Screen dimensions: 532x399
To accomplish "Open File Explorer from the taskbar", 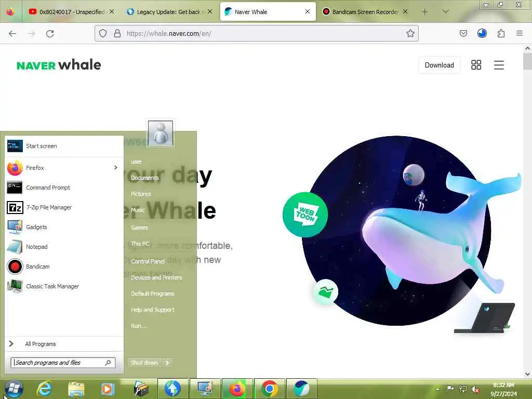I will 76,389.
